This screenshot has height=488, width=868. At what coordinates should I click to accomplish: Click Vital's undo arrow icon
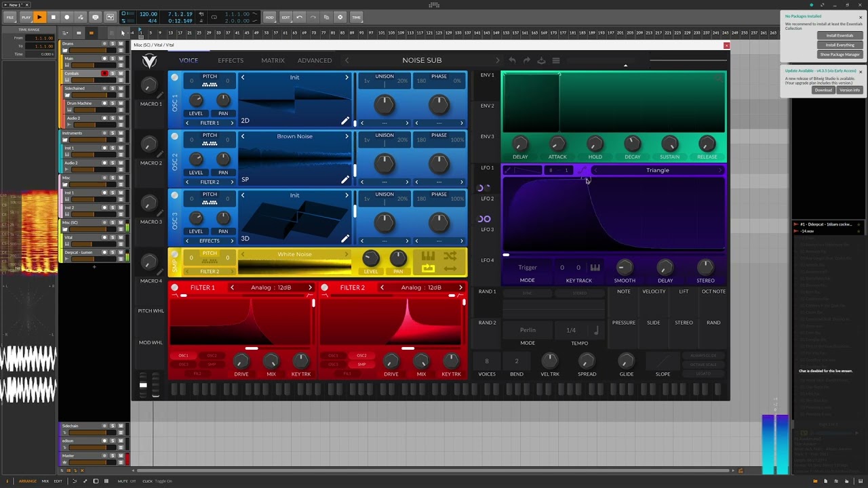click(x=512, y=60)
